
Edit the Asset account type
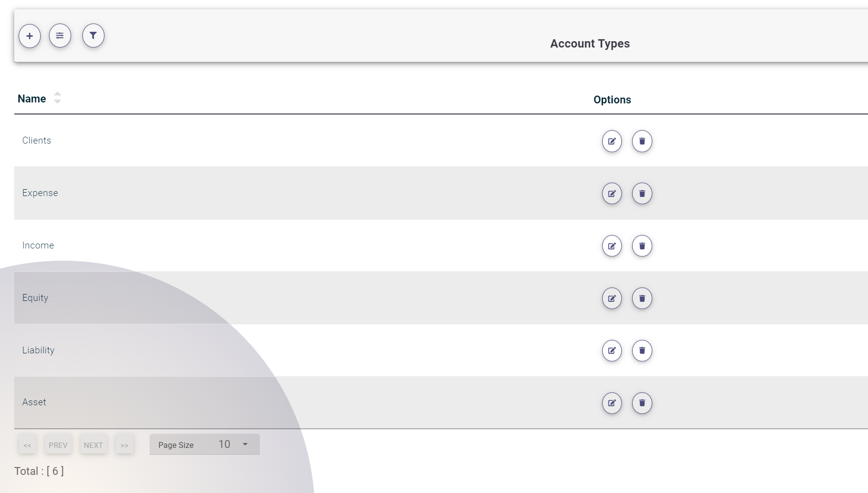612,403
